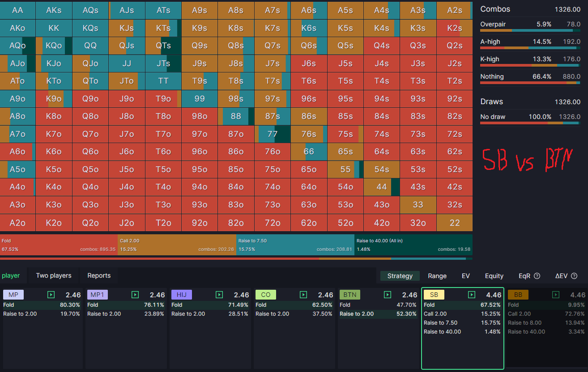
Task: Choose SB's Raise to 7.50 row
Action: (462, 323)
